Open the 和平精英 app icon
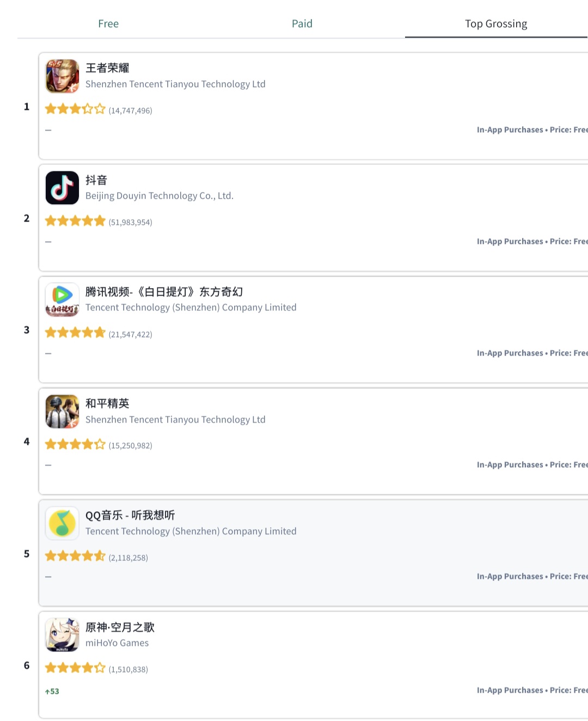 (x=62, y=412)
